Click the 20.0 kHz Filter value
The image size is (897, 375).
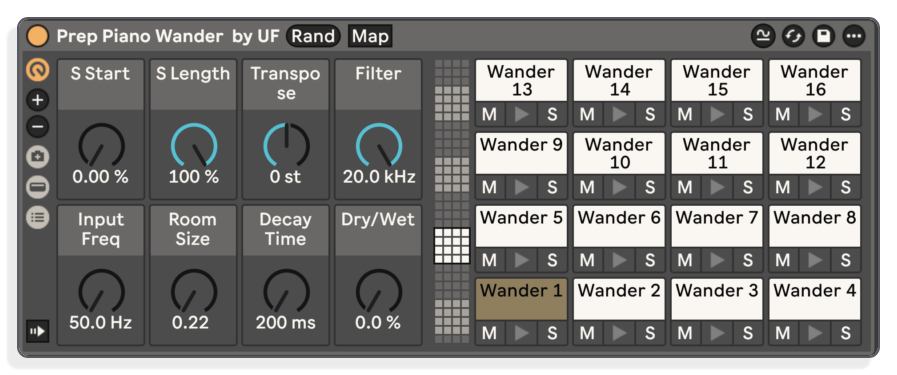pos(379,177)
